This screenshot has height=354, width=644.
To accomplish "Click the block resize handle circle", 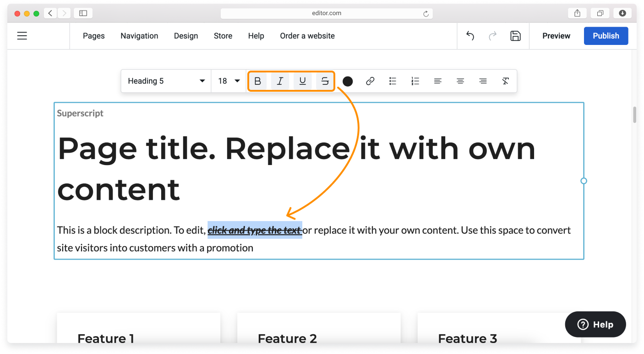I will (584, 181).
